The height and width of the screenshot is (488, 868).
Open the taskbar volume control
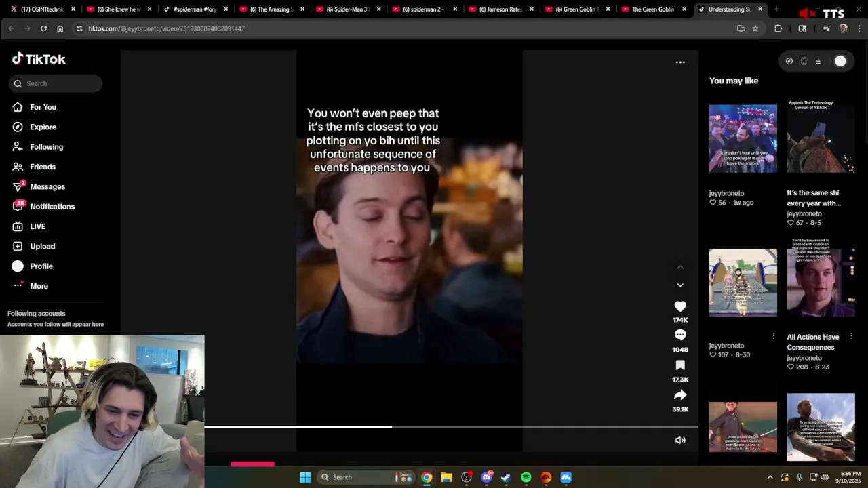825,477
